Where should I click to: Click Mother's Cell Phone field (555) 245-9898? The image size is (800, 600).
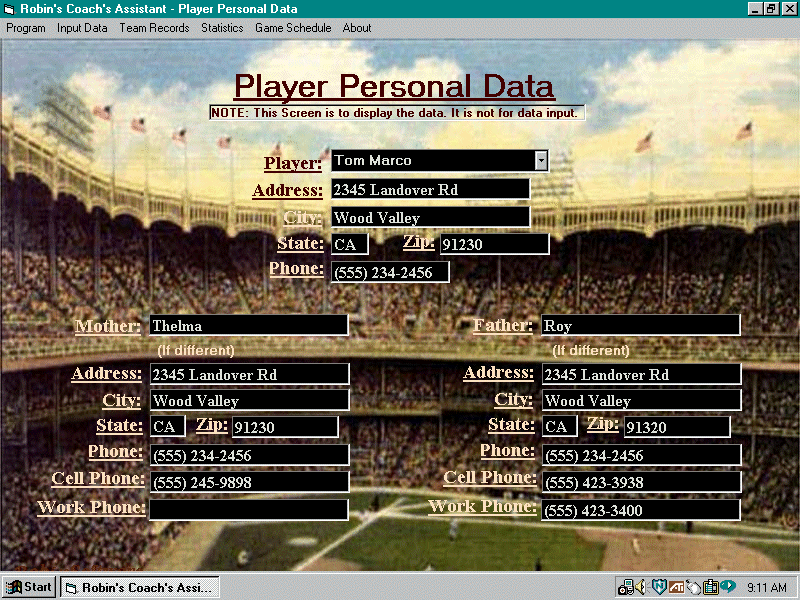(249, 482)
